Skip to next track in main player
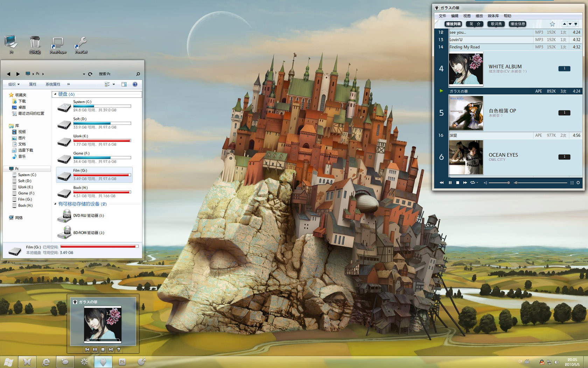This screenshot has width=588, height=368. pyautogui.click(x=465, y=183)
